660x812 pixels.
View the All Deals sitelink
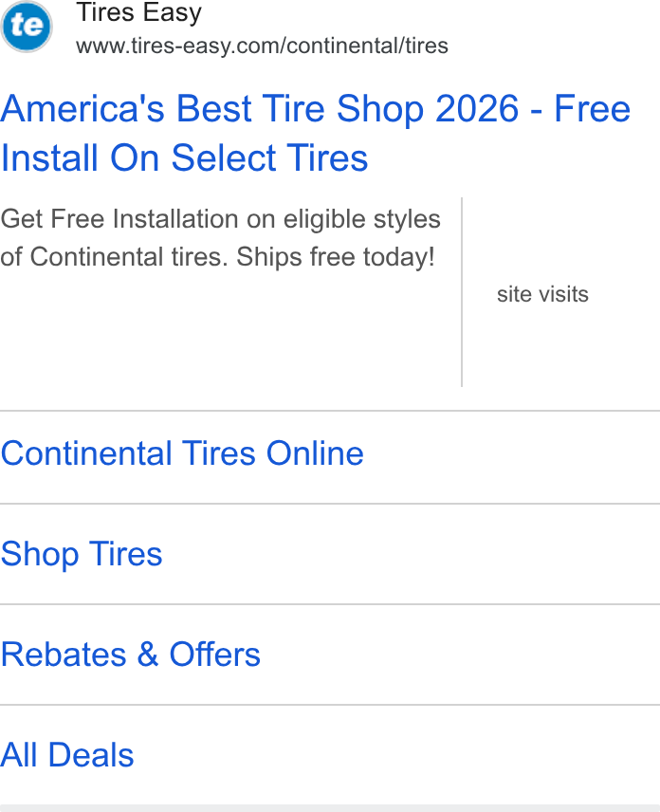pyautogui.click(x=67, y=755)
